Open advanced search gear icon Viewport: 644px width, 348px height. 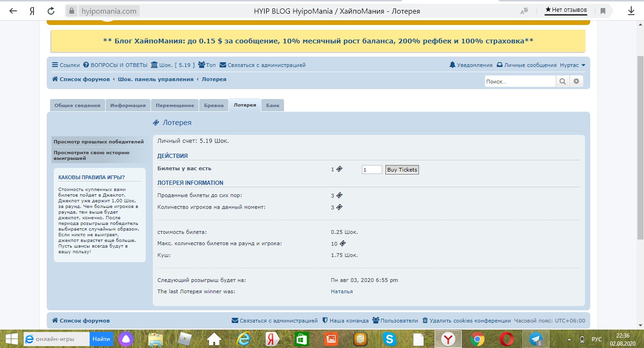(576, 82)
